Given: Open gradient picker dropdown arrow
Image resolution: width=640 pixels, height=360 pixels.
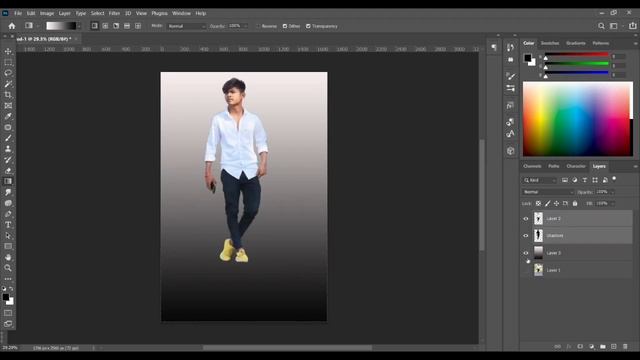Looking at the screenshot, I should [x=79, y=26].
